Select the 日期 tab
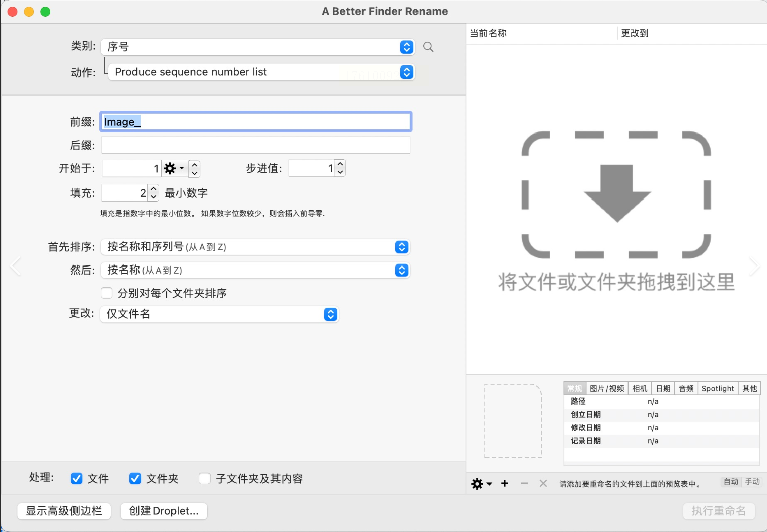The image size is (767, 532). [663, 388]
